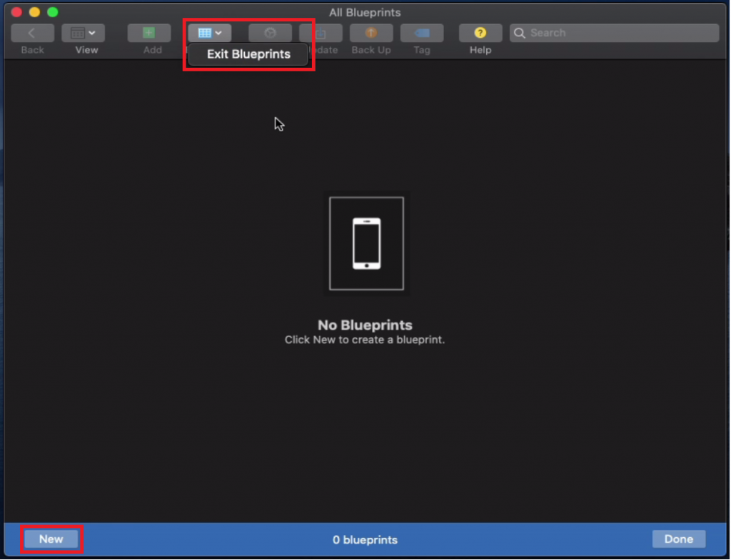Viewport: 731px width, 560px height.
Task: Click the magnifying glass search icon
Action: 520,33
